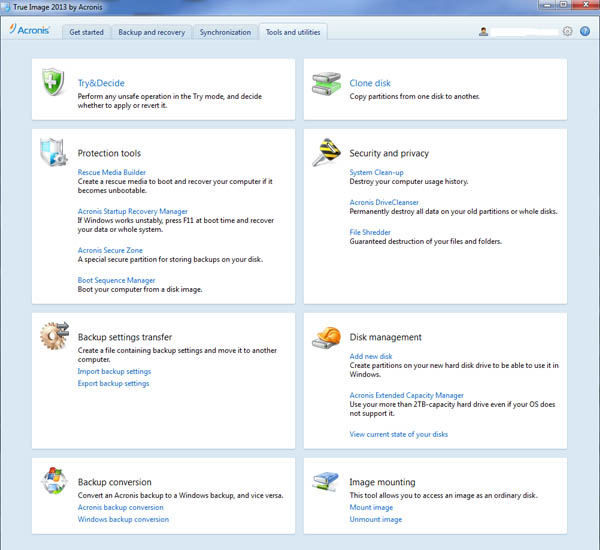Click the Backup conversion heading
Viewport: 600px width, 550px height.
tap(115, 482)
